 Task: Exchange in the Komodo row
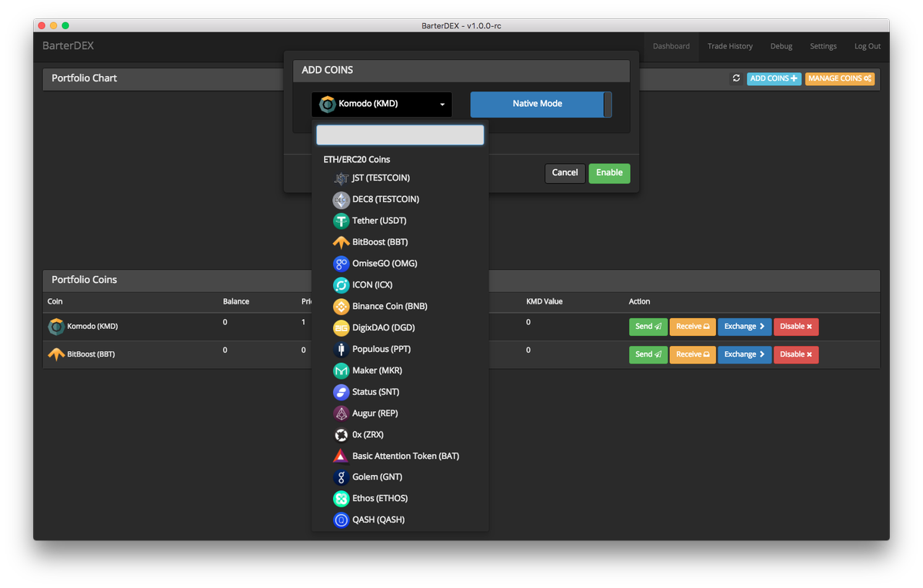coord(745,327)
